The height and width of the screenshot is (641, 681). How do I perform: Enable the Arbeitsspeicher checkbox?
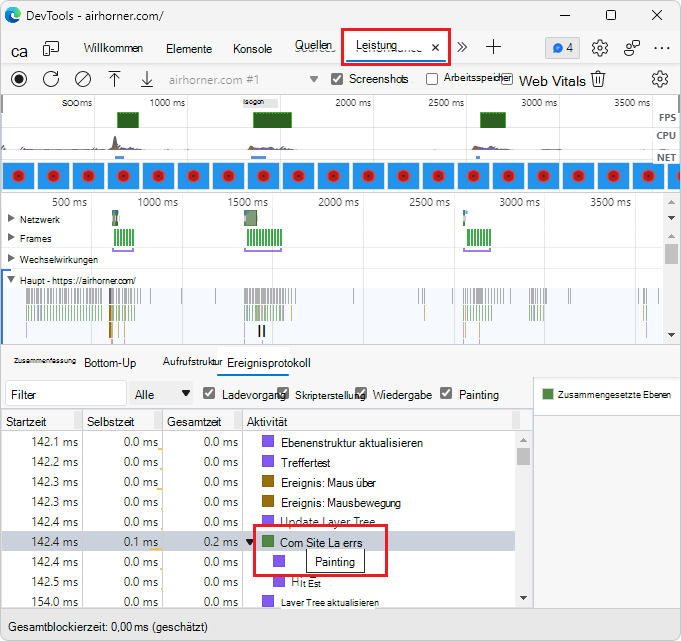pyautogui.click(x=432, y=79)
